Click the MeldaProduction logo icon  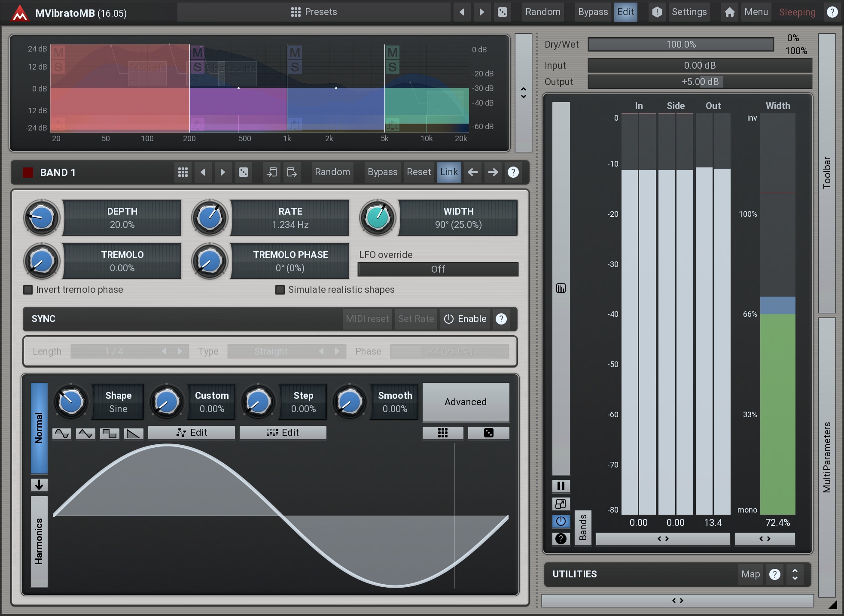19,12
